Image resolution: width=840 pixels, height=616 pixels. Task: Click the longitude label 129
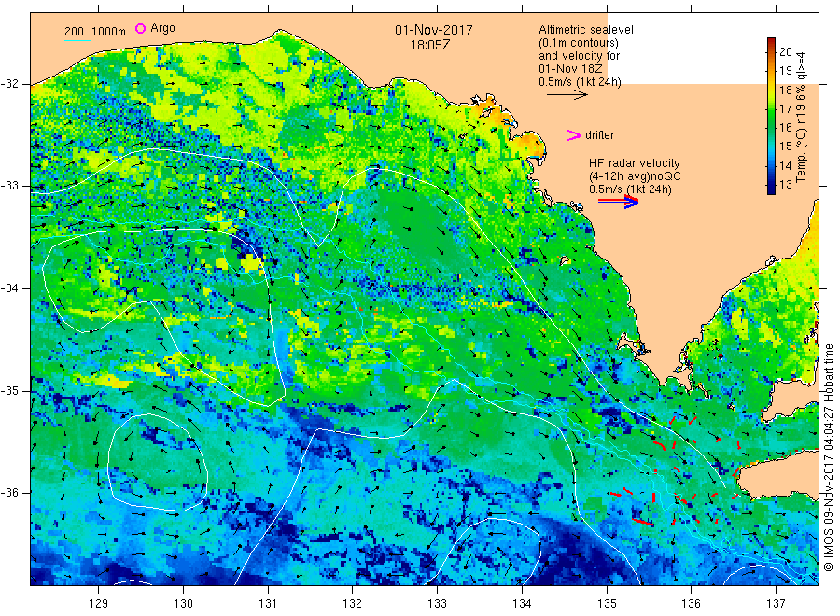tap(99, 604)
